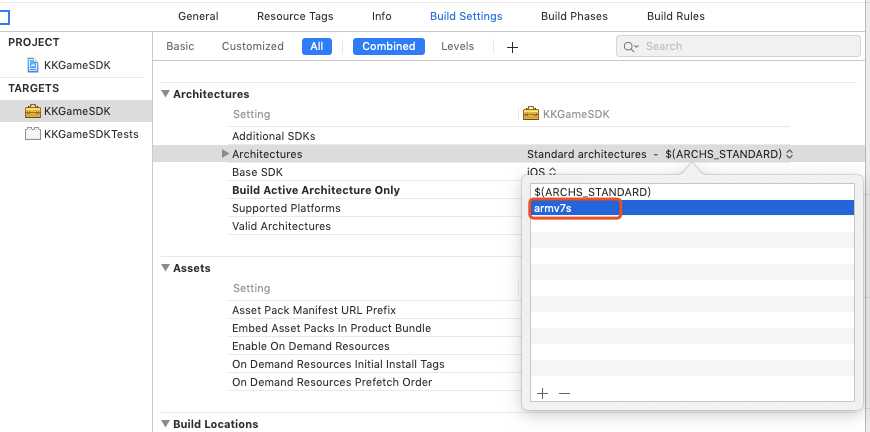Select the Supported Platforms setting
The image size is (870, 432).
(x=286, y=208)
